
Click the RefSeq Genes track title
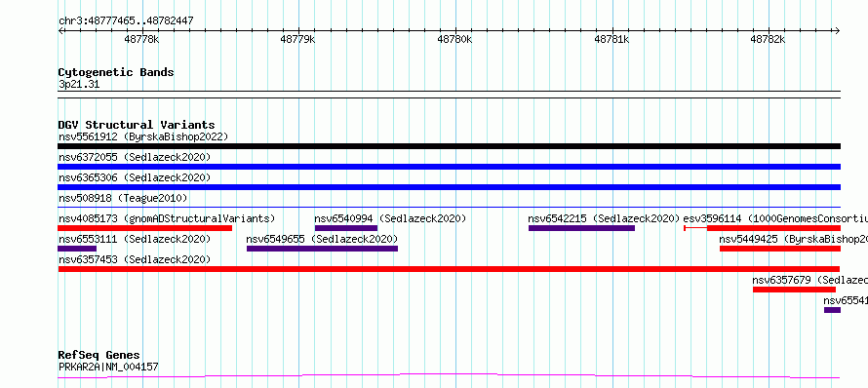[x=99, y=356]
